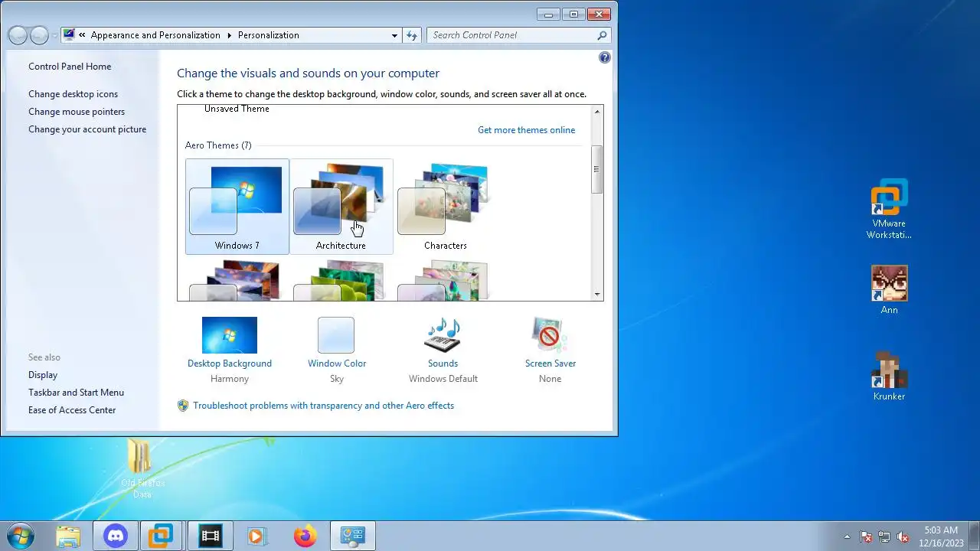
Task: Select the Ann desktop shortcut
Action: pyautogui.click(x=889, y=289)
